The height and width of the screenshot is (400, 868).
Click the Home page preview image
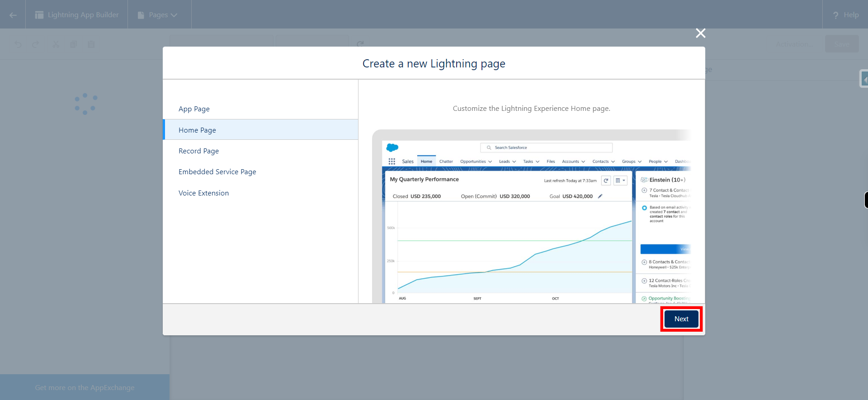(x=532, y=216)
